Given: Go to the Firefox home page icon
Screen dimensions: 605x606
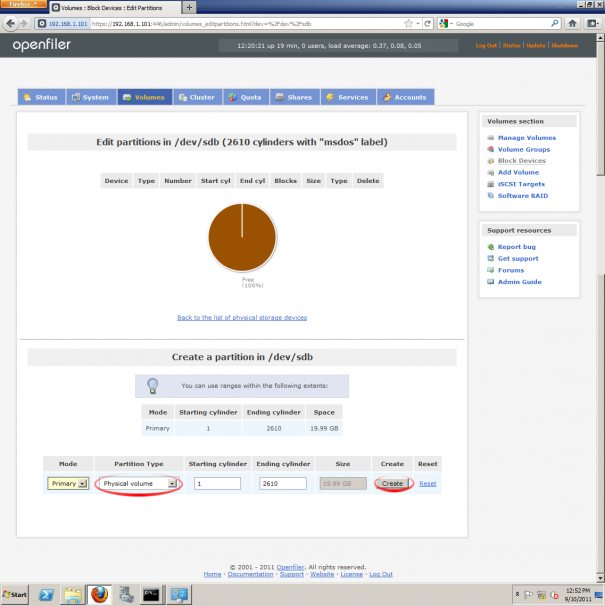Looking at the screenshot, I should (x=573, y=24).
